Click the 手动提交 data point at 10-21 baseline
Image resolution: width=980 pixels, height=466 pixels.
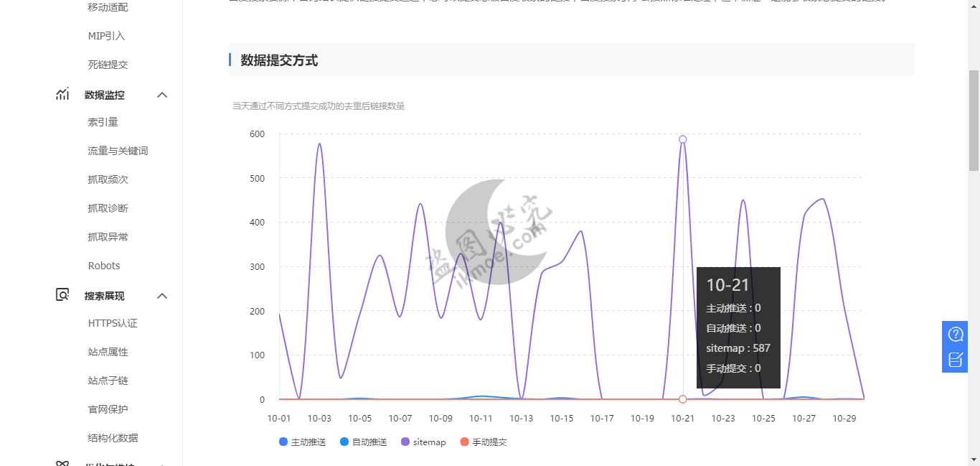click(683, 399)
